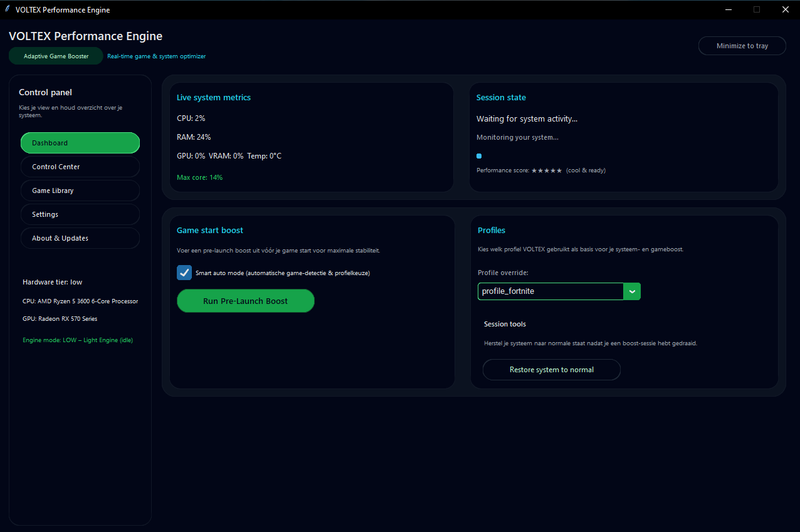Click the VOLTEX feather icon in title bar
Screen dimensions: 800x532
coord(8,9)
